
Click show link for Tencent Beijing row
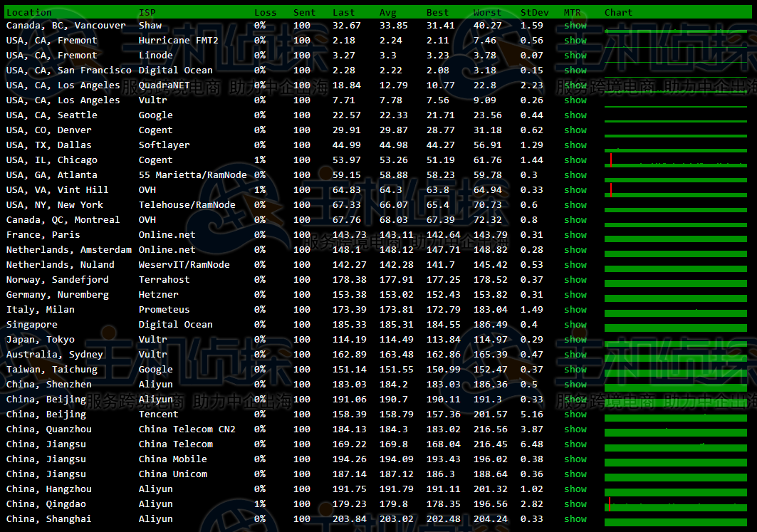click(575, 414)
